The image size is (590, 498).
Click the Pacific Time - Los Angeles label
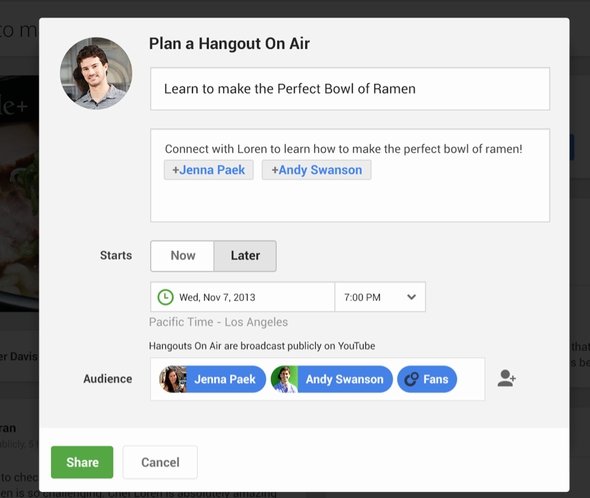(218, 322)
